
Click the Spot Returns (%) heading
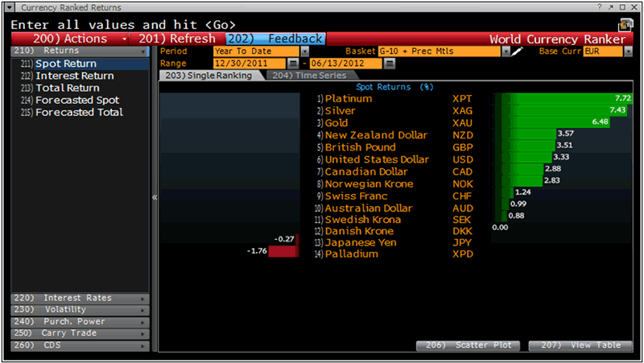tap(394, 87)
